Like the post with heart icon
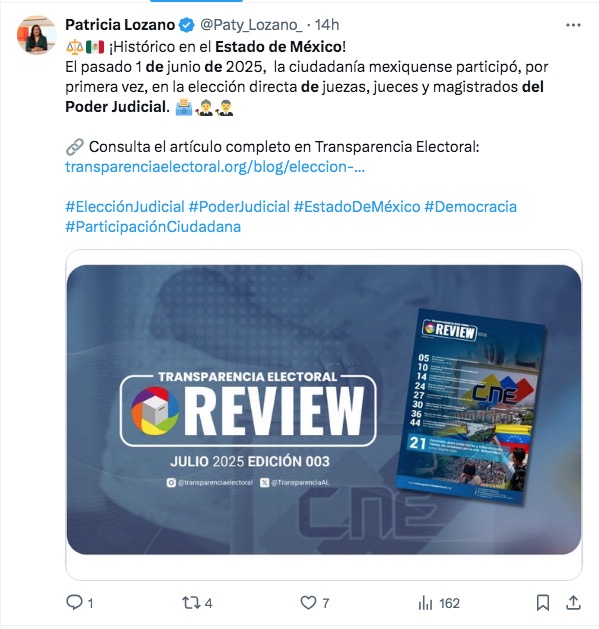 [x=308, y=603]
